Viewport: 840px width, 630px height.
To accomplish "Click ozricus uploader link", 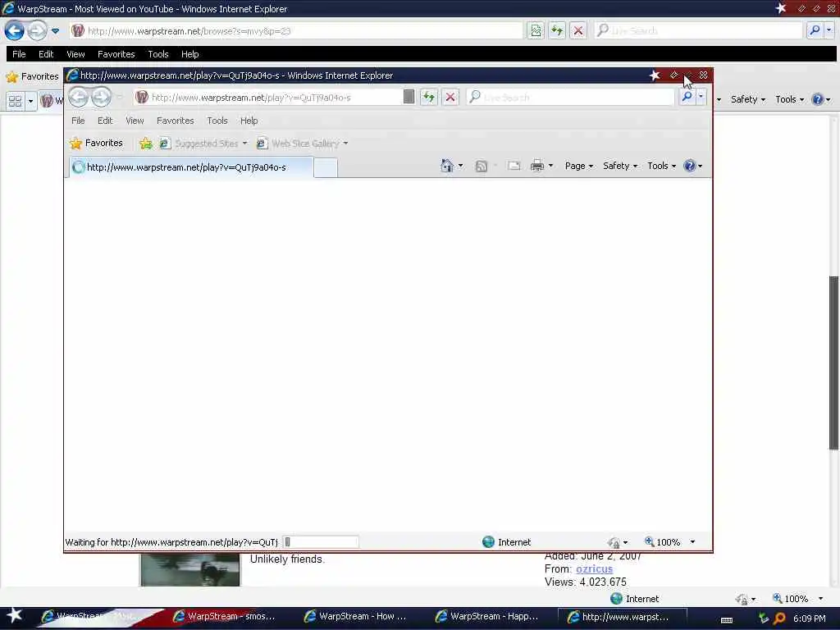I will pyautogui.click(x=594, y=569).
